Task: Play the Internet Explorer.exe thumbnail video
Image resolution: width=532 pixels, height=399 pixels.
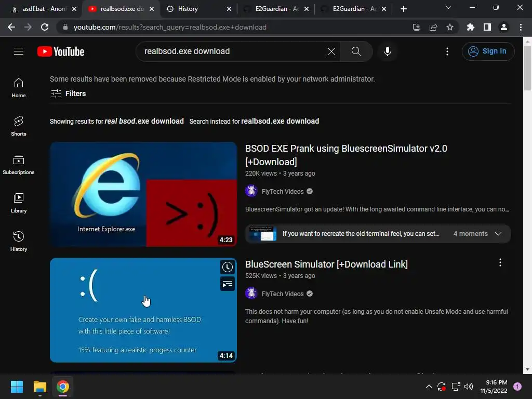Action: coord(143,194)
